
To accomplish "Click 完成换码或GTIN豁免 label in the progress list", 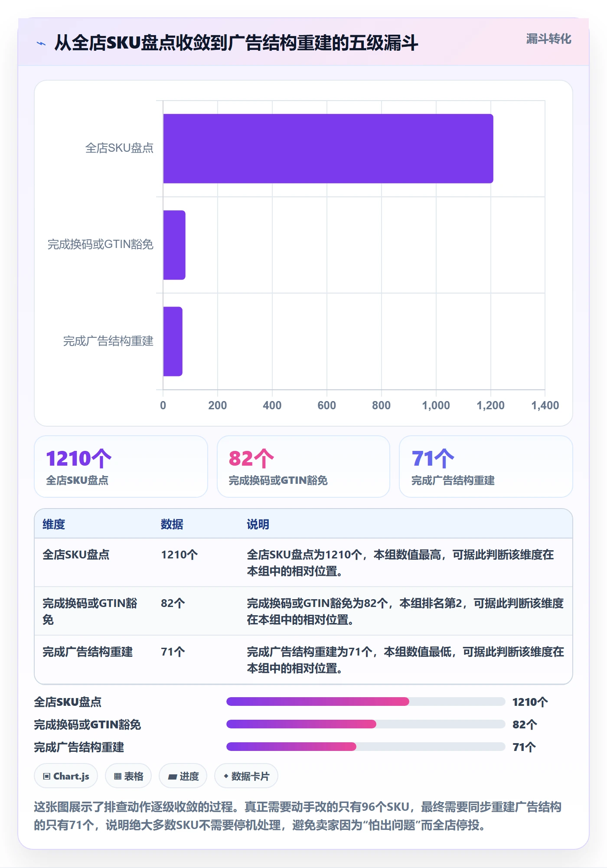I will [88, 724].
